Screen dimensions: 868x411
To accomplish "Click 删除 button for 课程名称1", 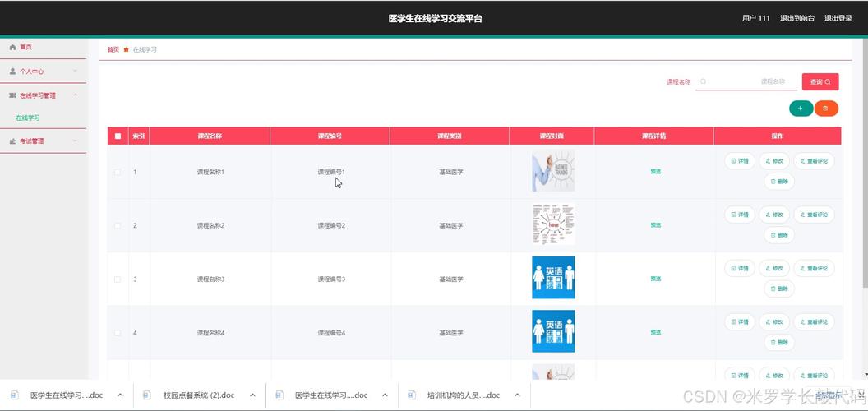I will (x=779, y=182).
